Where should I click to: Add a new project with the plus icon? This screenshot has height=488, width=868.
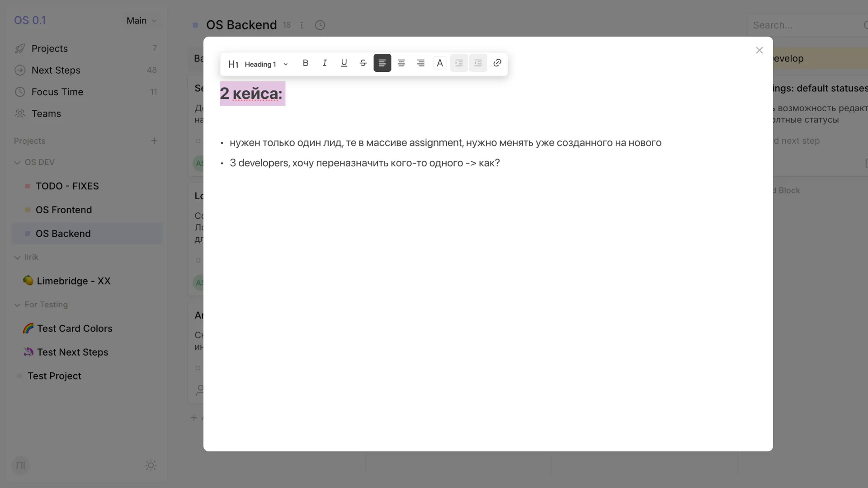coord(154,141)
